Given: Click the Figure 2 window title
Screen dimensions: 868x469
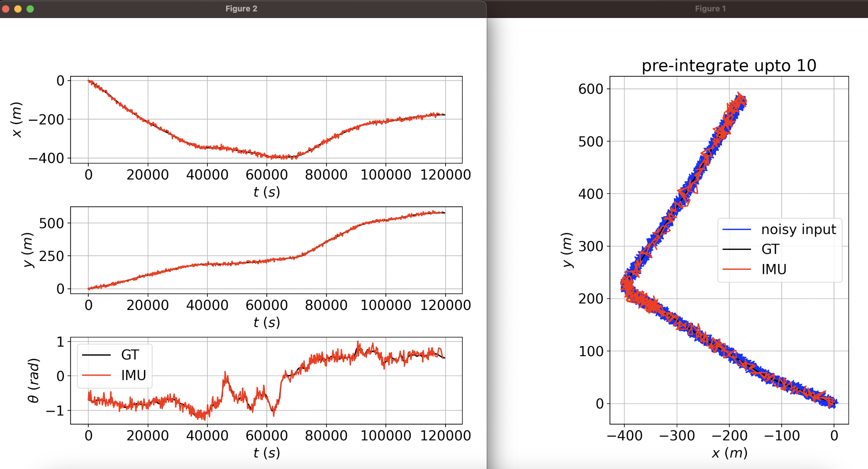Looking at the screenshot, I should (x=241, y=9).
